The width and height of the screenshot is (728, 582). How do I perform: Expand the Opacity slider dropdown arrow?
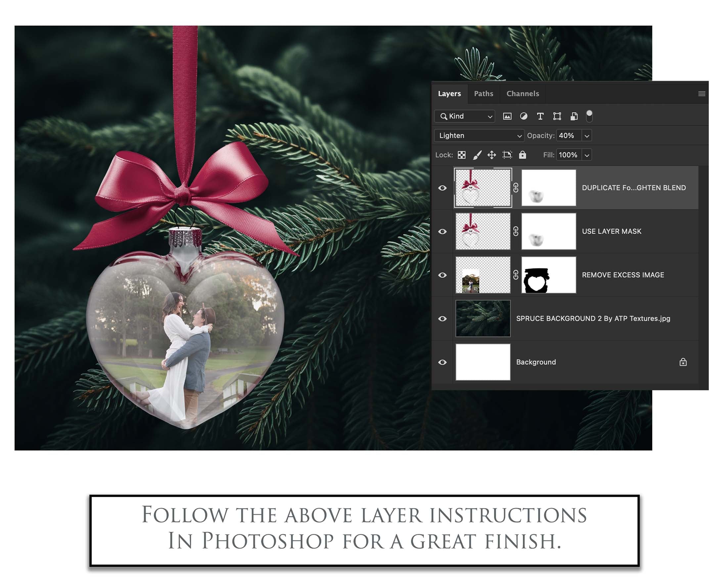click(587, 136)
